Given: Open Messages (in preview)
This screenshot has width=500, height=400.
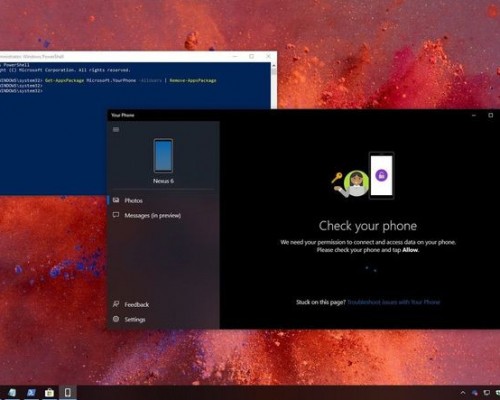Looking at the screenshot, I should tap(163, 215).
